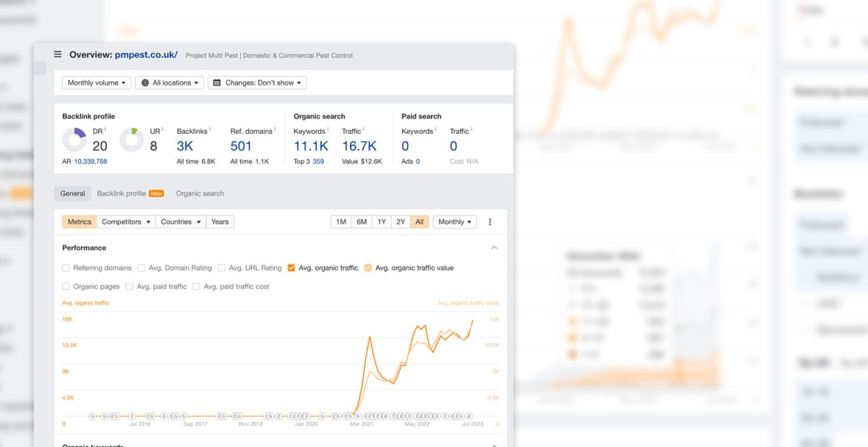
Task: Switch to the Organic search tab
Action: [200, 194]
